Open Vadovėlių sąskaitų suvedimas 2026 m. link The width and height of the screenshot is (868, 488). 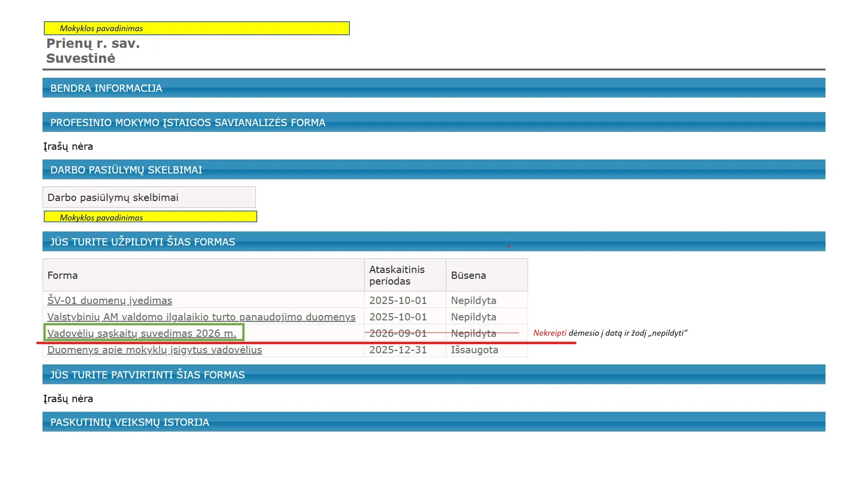click(x=142, y=333)
